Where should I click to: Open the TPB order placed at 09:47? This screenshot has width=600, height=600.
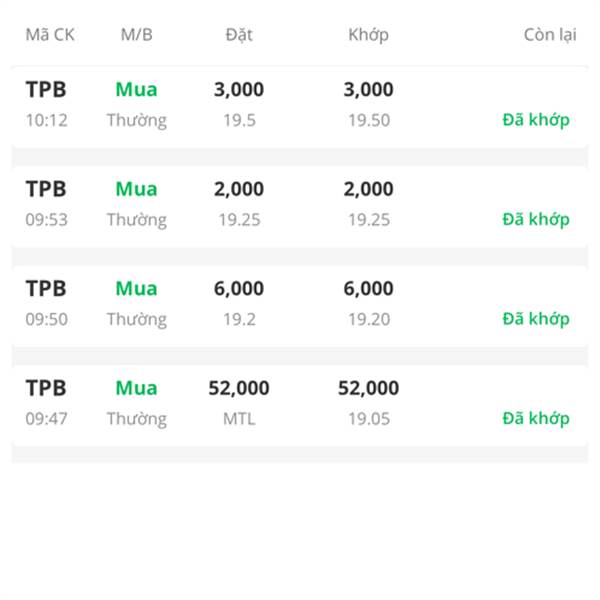coord(300,404)
